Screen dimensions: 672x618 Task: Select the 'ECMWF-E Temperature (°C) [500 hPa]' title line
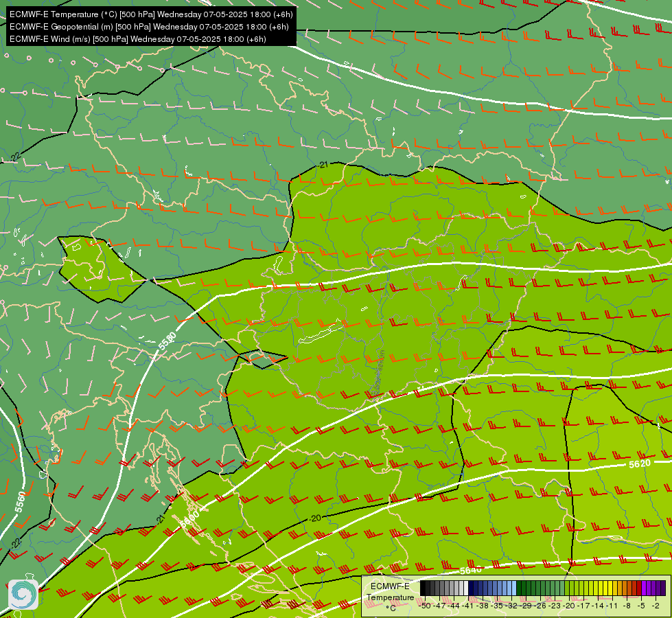point(151,14)
